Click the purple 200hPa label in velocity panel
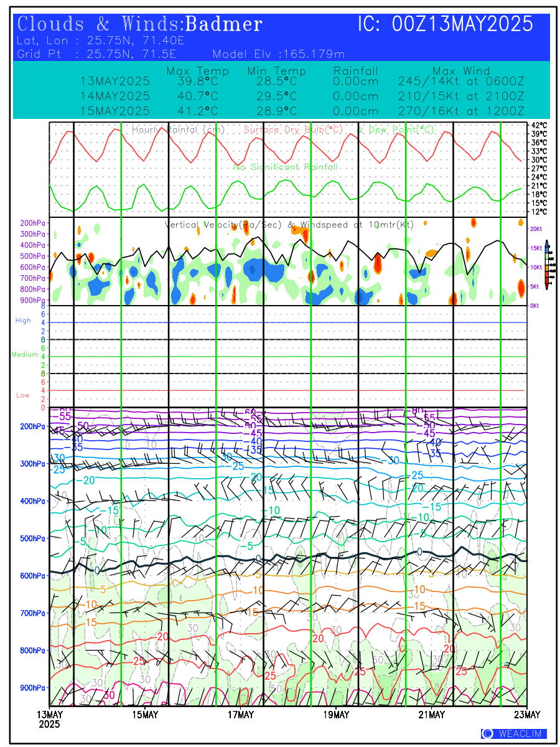Screen dimensions: 560x747 coord(34,223)
